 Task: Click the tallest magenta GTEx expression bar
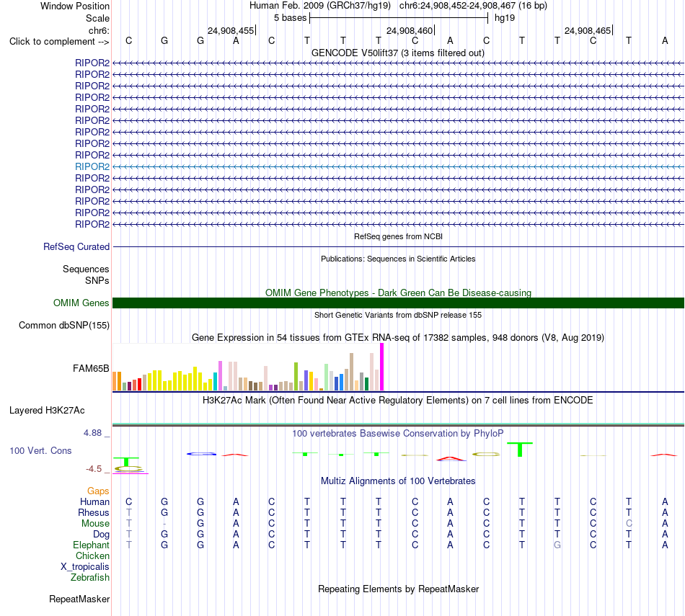coord(382,367)
